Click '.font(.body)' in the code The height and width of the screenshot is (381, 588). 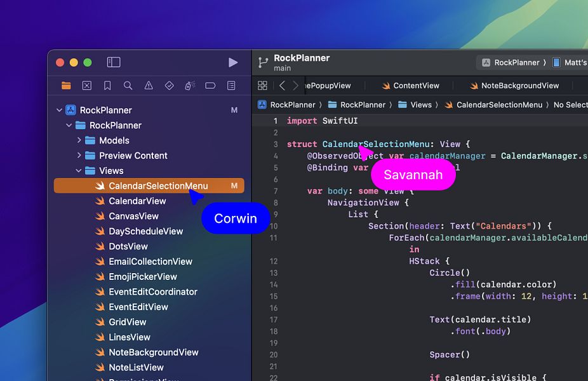pos(480,331)
